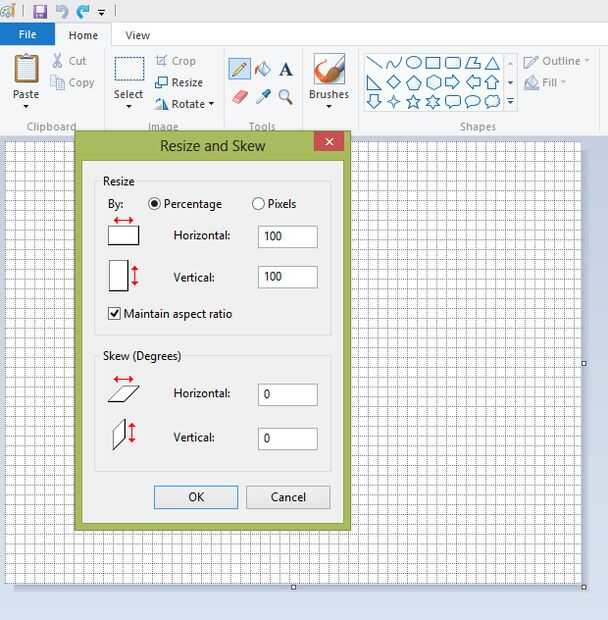This screenshot has width=608, height=620.
Task: Open the Rotate dropdown
Action: coord(185,104)
